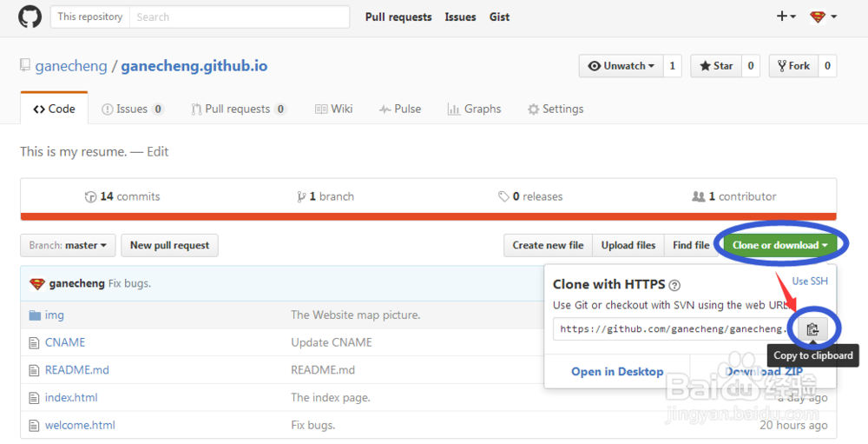Click the help icon beside Clone with HTTPS

(x=674, y=285)
